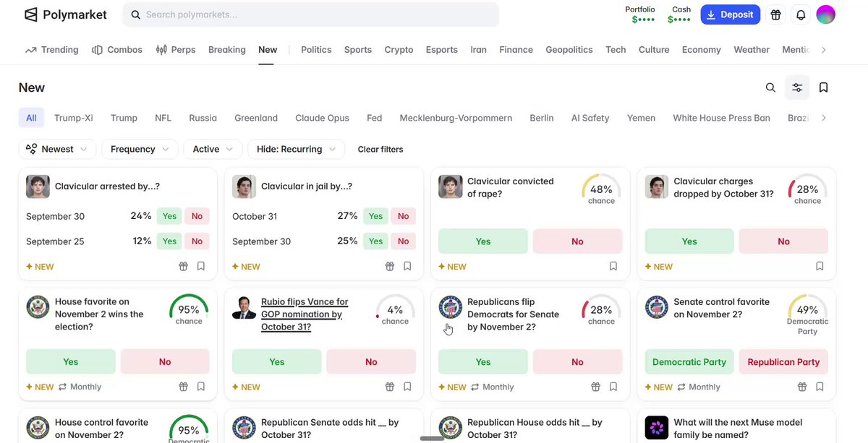868x443 pixels.
Task: Click gift icon on Rubio flips Vance card
Action: click(x=390, y=387)
